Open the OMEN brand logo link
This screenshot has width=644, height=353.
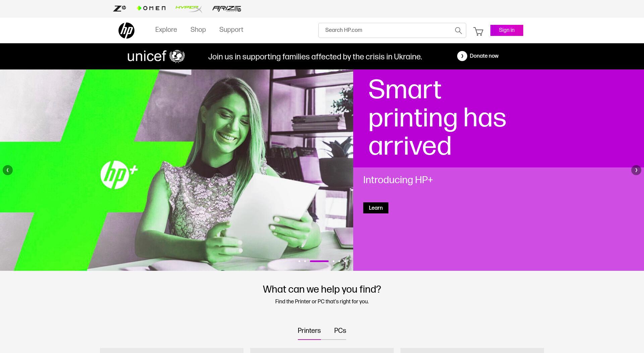(151, 8)
